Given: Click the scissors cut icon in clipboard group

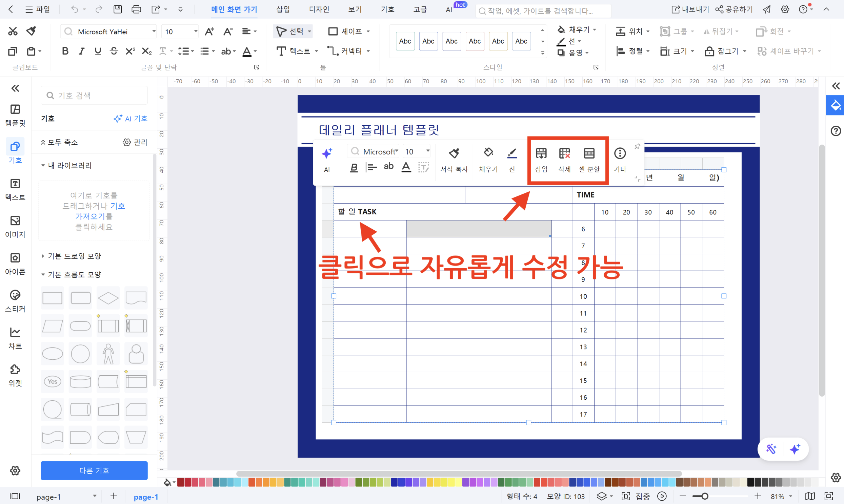Looking at the screenshot, I should [13, 31].
